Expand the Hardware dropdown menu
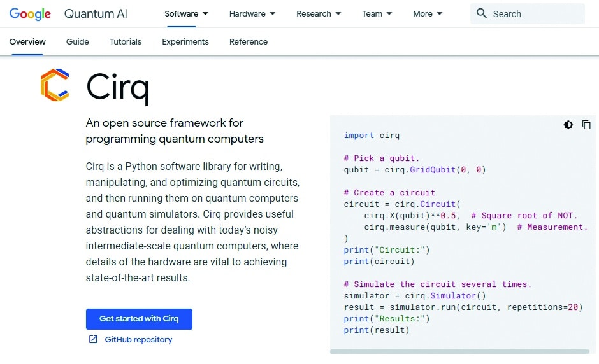 click(252, 13)
